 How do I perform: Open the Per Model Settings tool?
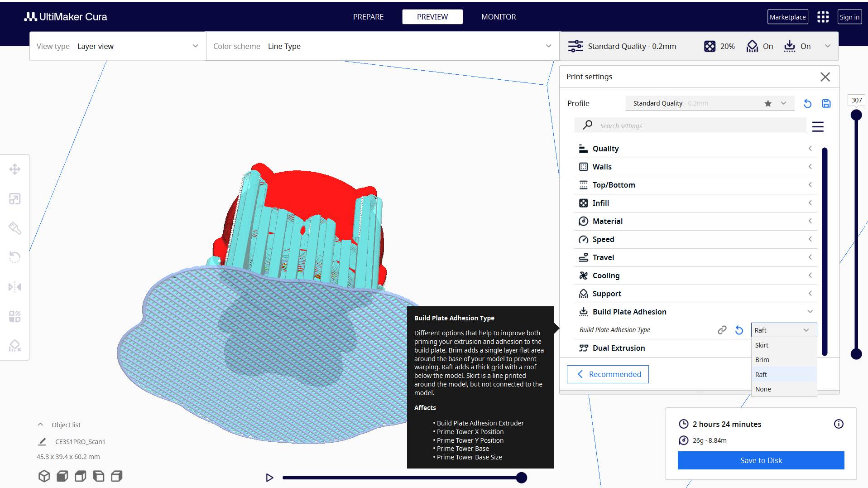coord(15,316)
